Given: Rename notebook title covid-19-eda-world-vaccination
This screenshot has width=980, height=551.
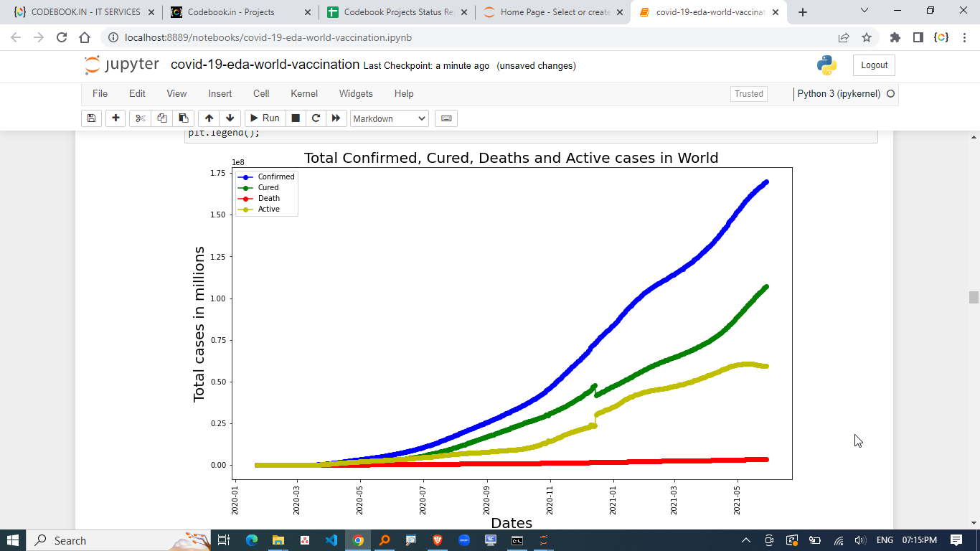Looking at the screenshot, I should coord(265,65).
